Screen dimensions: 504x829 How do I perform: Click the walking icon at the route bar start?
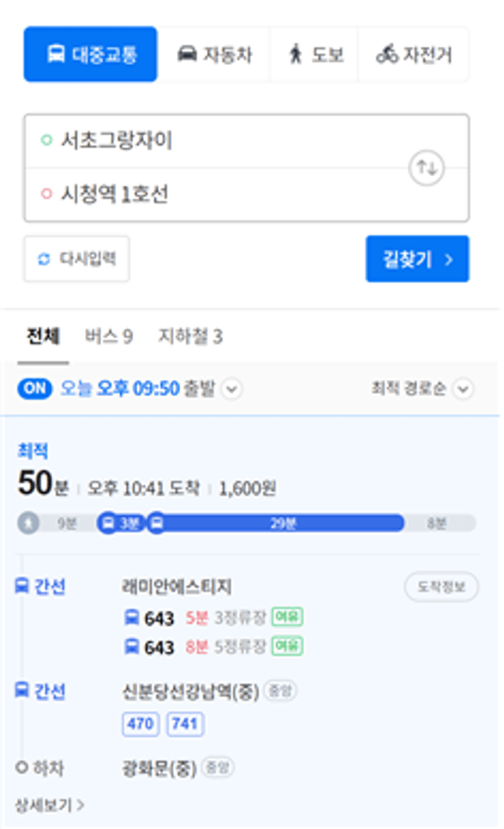click(x=28, y=523)
